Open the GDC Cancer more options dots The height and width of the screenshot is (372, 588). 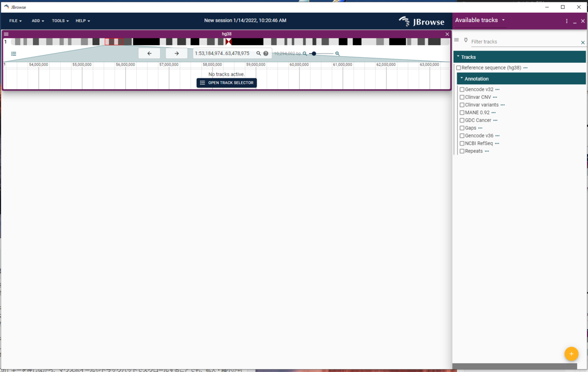(495, 120)
